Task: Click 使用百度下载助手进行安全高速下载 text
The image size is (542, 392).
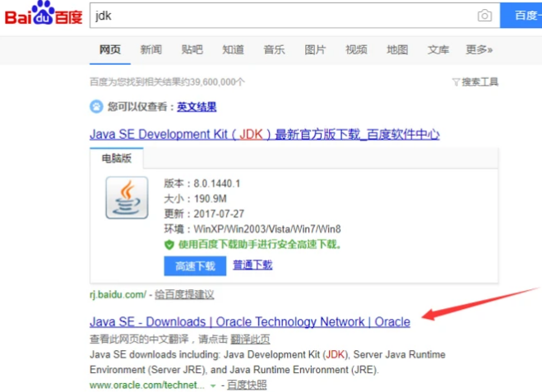Action: [260, 245]
